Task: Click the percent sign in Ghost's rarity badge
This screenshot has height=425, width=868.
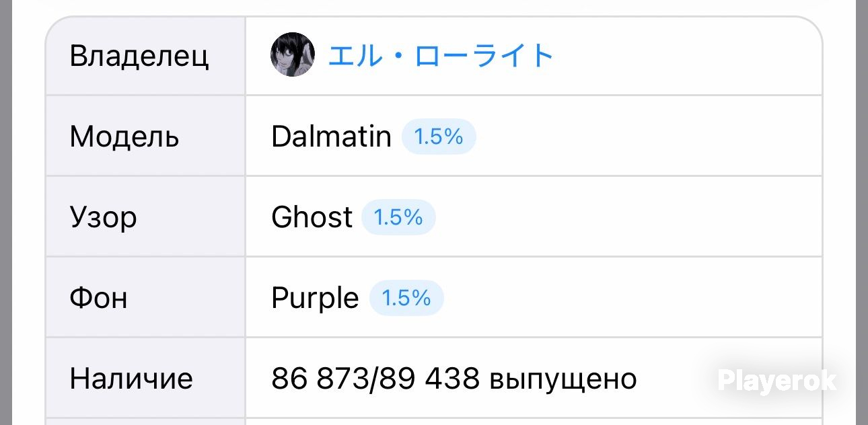Action: tap(413, 217)
